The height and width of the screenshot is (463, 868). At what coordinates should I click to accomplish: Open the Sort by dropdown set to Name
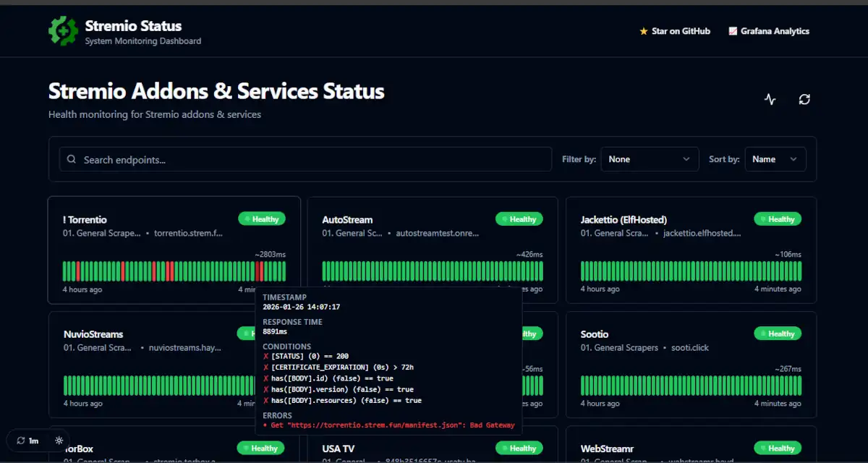point(775,158)
